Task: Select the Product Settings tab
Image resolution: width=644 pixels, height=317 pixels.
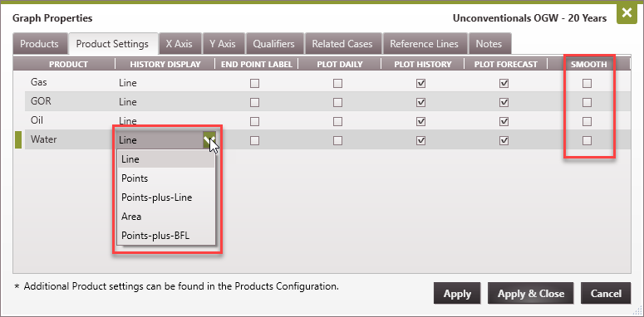Action: [x=112, y=44]
